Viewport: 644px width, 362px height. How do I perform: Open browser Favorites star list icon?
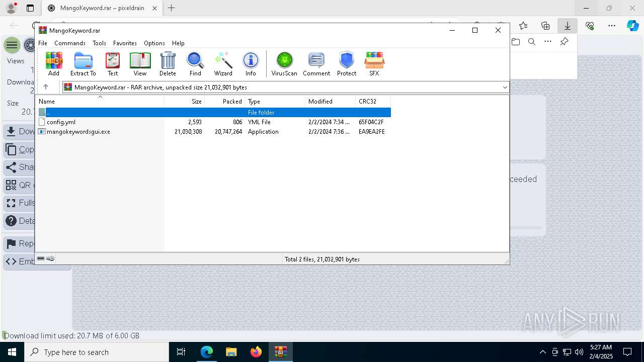pyautogui.click(x=523, y=26)
